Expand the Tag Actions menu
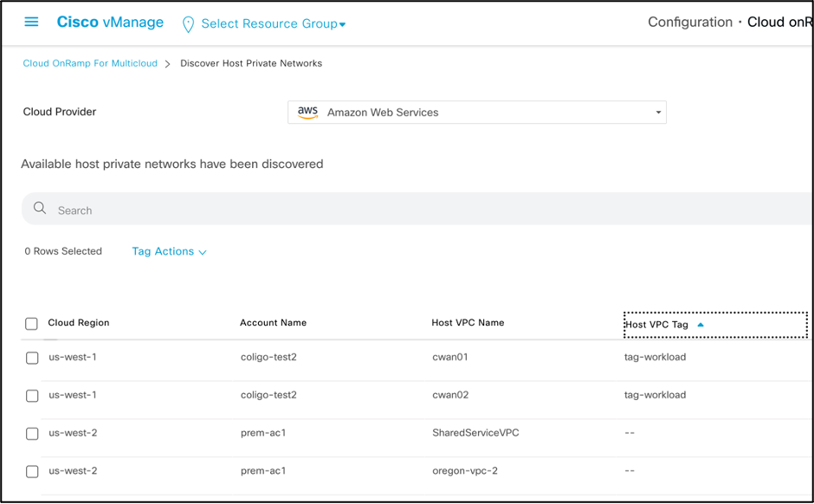The height and width of the screenshot is (504, 814). [x=169, y=252]
